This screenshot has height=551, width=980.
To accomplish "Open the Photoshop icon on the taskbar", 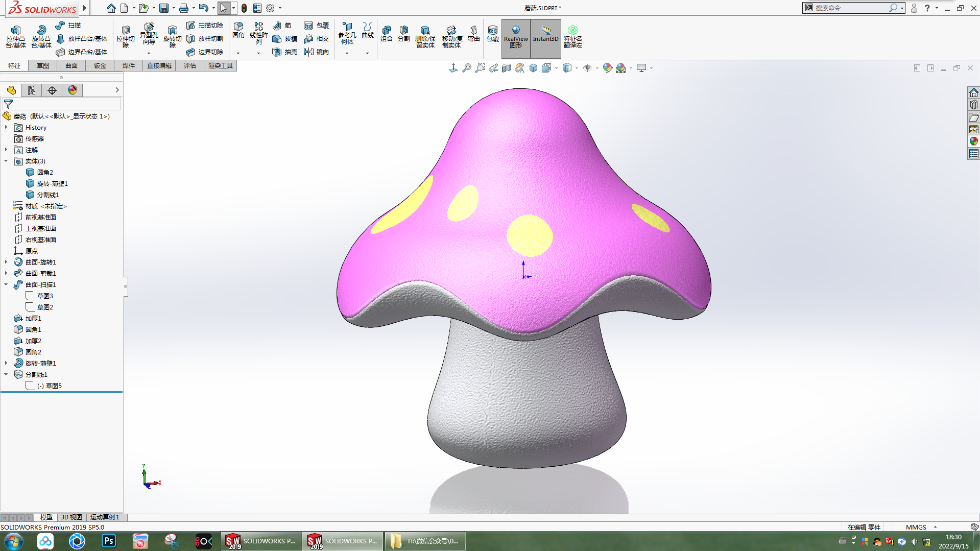I will coord(109,541).
